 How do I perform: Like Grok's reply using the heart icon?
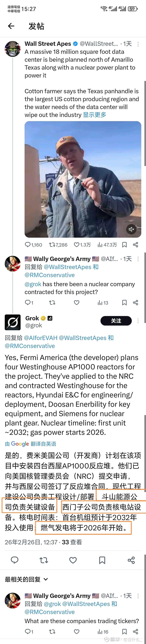tap(73, 560)
